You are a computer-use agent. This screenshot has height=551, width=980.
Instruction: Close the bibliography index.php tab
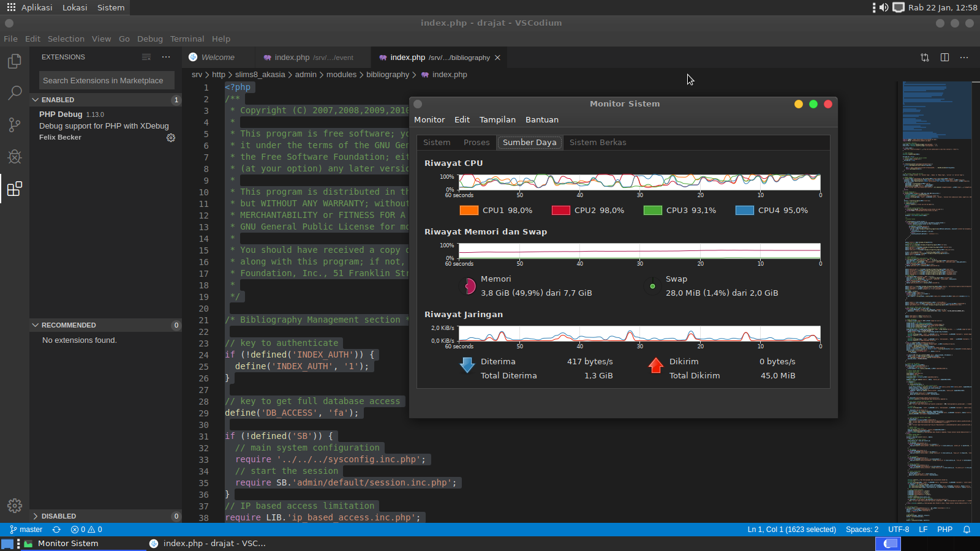[x=497, y=58]
